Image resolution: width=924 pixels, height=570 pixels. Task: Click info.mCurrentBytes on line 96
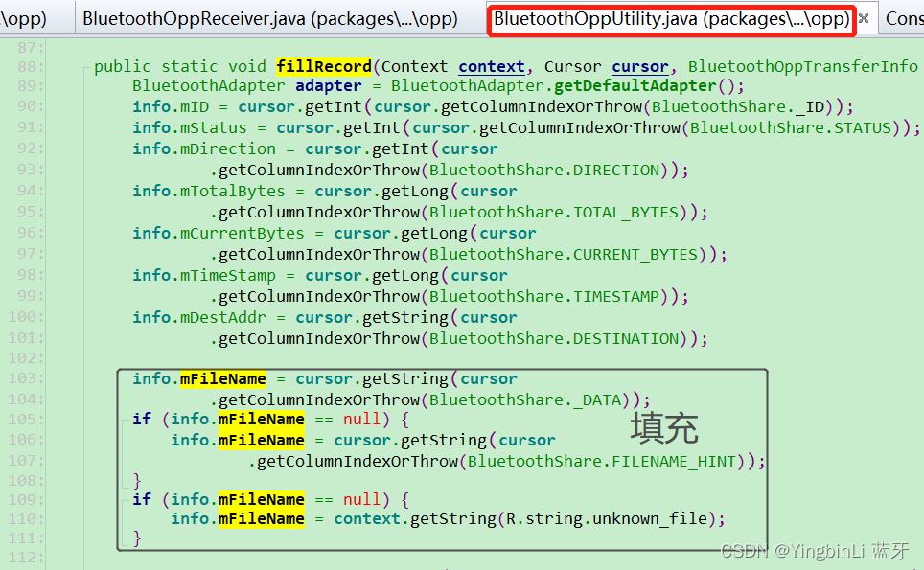(x=218, y=234)
